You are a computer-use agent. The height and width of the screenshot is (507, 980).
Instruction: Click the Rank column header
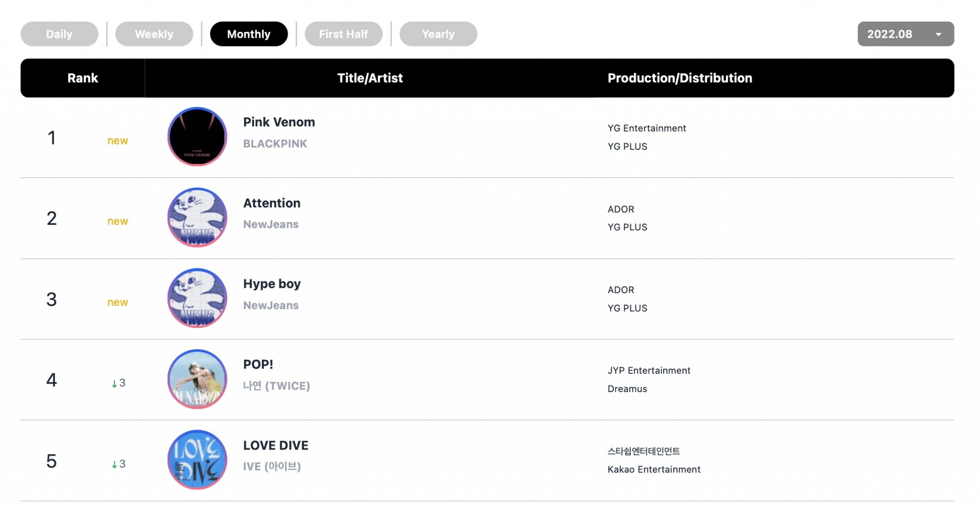(x=83, y=78)
